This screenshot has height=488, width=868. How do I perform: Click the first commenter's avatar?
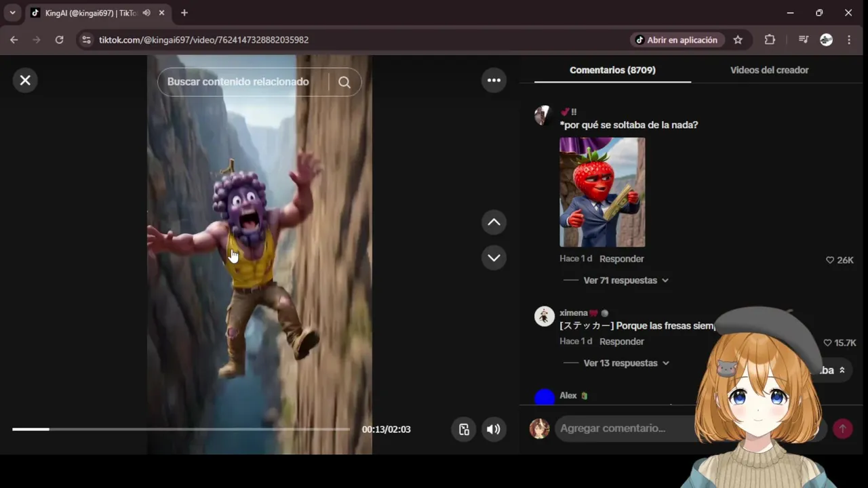click(543, 115)
